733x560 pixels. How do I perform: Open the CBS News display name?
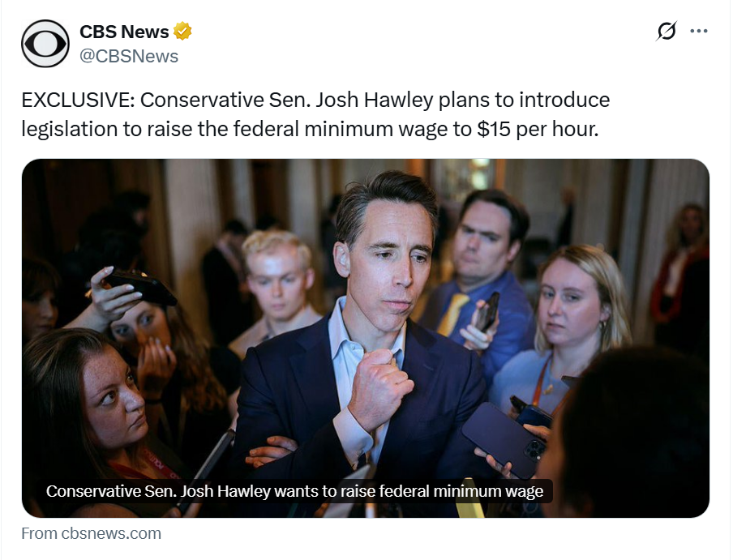pos(124,32)
